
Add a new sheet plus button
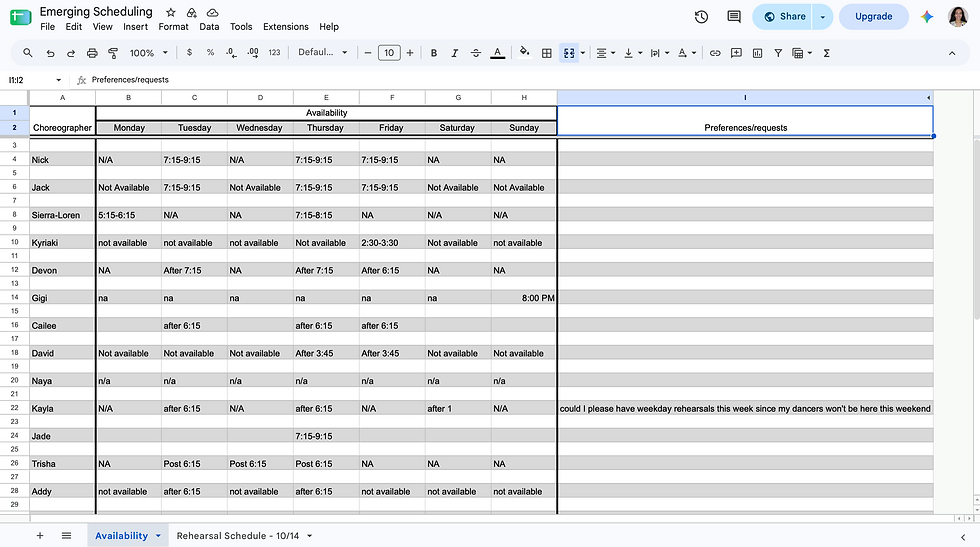click(x=40, y=536)
